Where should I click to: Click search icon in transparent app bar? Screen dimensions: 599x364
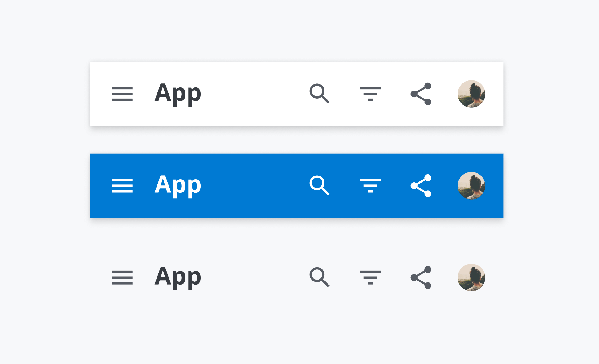click(x=319, y=277)
